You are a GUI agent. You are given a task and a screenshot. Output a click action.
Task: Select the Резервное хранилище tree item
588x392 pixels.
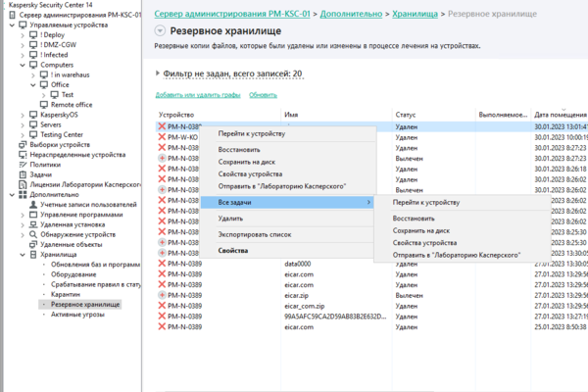click(x=85, y=304)
